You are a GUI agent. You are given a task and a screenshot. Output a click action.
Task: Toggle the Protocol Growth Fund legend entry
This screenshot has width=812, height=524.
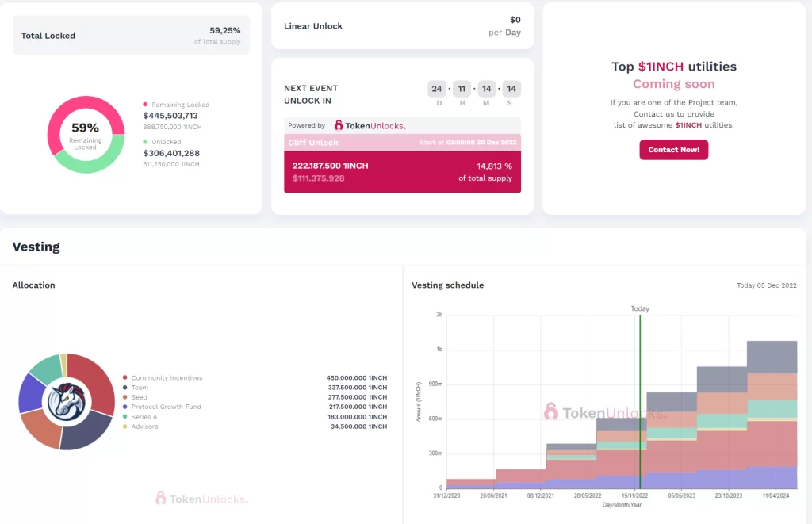tap(166, 407)
